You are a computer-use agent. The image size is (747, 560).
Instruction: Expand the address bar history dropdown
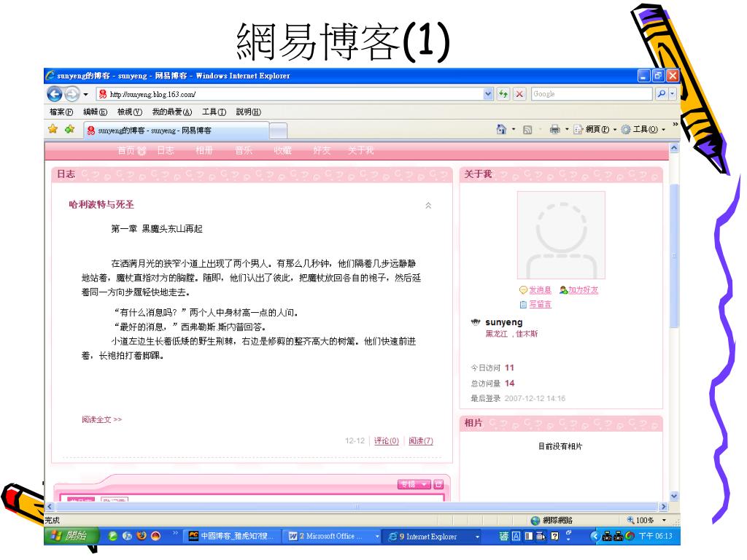coord(488,94)
